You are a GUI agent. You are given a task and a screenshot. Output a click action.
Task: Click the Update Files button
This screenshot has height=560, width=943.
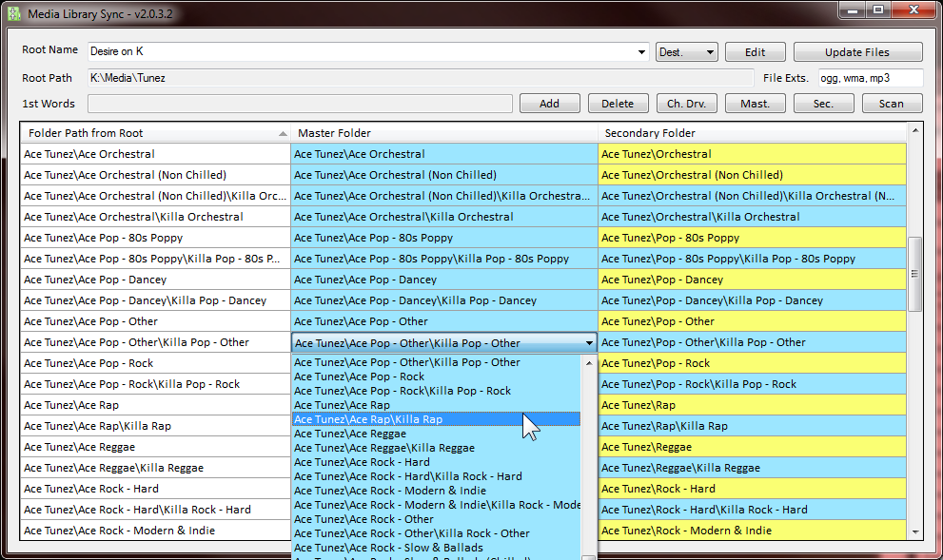tap(857, 52)
